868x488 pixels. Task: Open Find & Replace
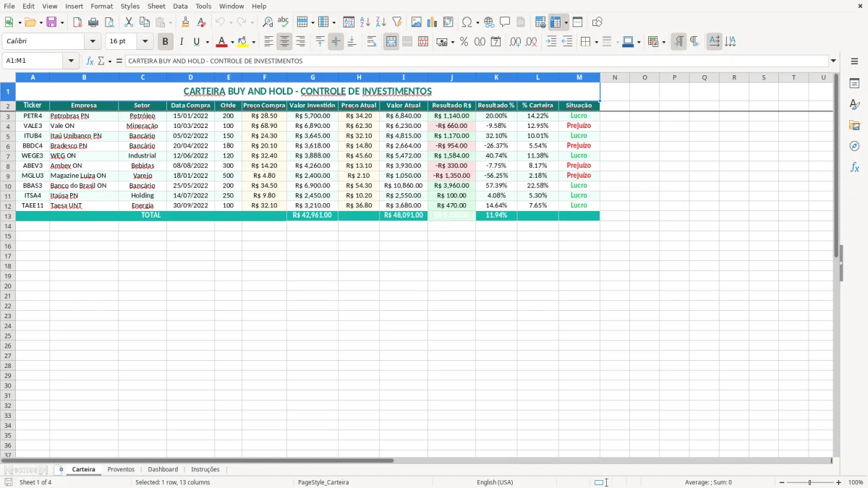pyautogui.click(x=267, y=22)
